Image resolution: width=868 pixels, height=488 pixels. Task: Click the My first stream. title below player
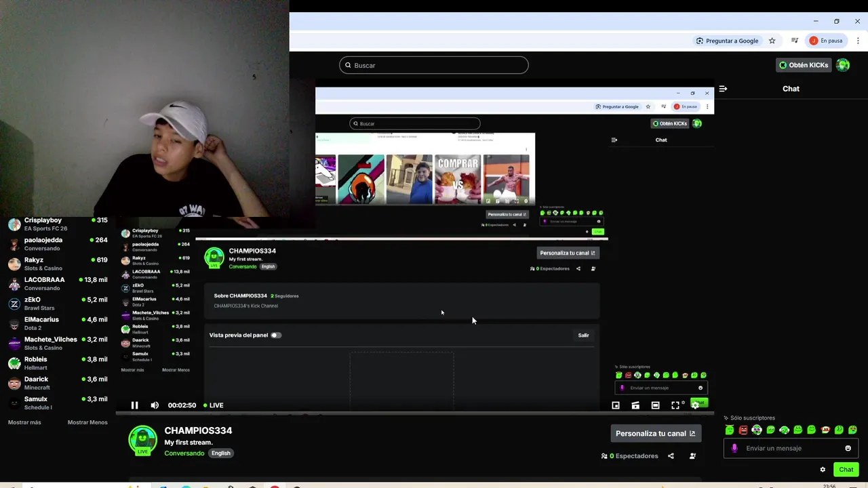tap(189, 443)
